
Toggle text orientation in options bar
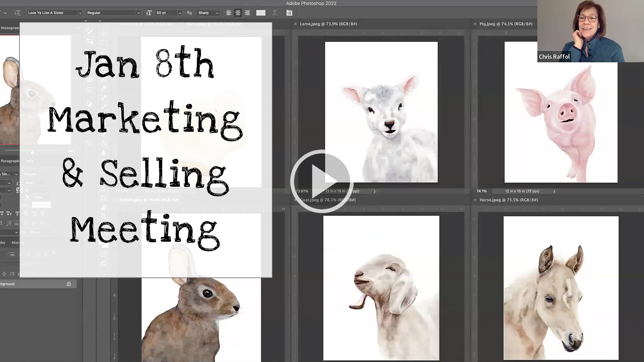[17, 13]
